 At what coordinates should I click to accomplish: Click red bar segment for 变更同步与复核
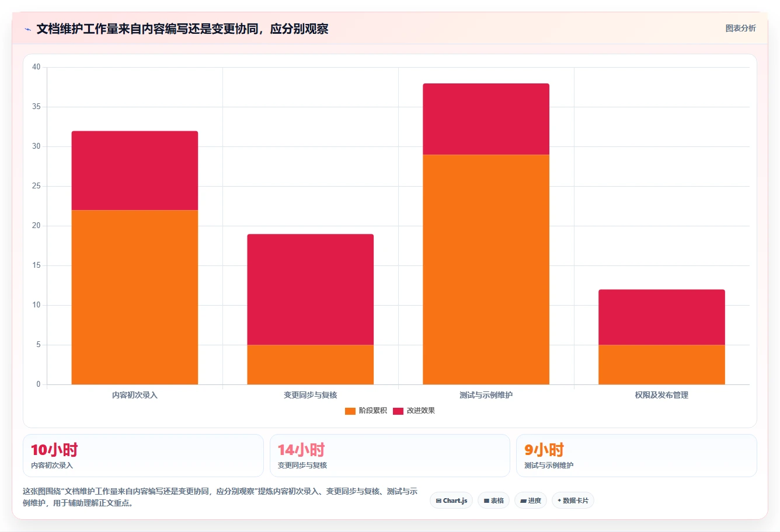(311, 289)
